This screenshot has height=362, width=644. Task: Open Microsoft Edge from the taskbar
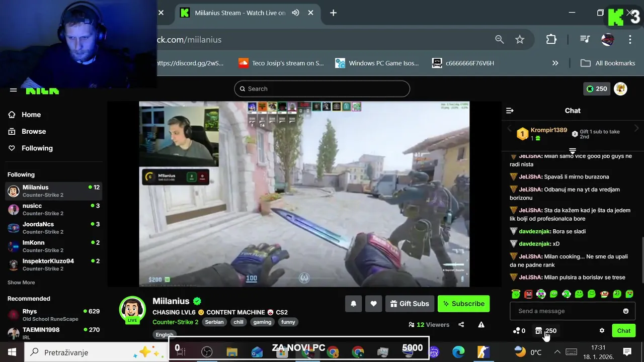(x=458, y=352)
